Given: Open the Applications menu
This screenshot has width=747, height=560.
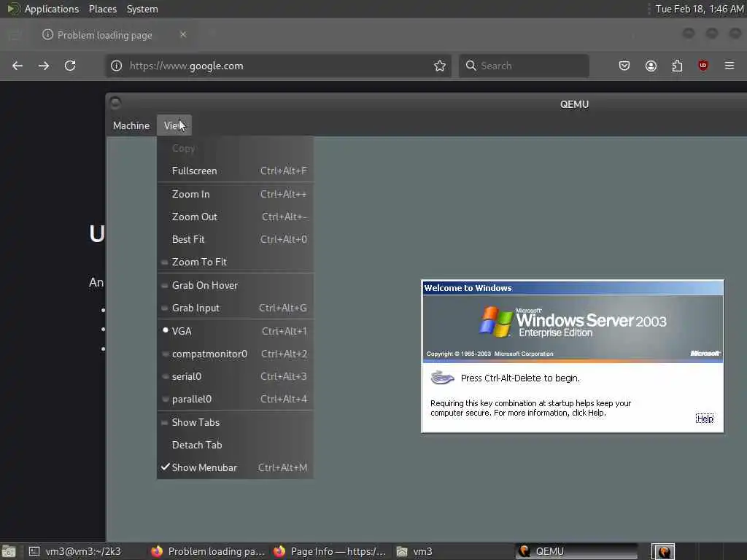Looking at the screenshot, I should click(x=52, y=9).
